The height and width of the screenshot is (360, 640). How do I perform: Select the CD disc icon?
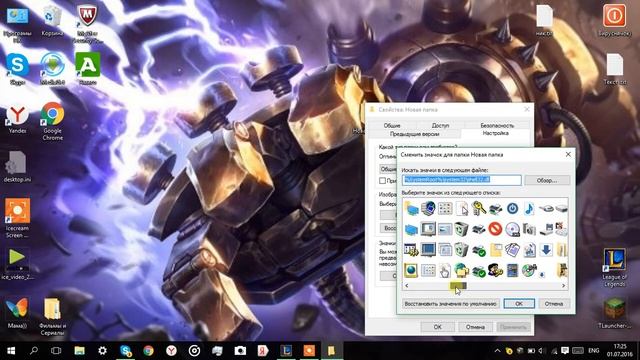click(x=512, y=229)
